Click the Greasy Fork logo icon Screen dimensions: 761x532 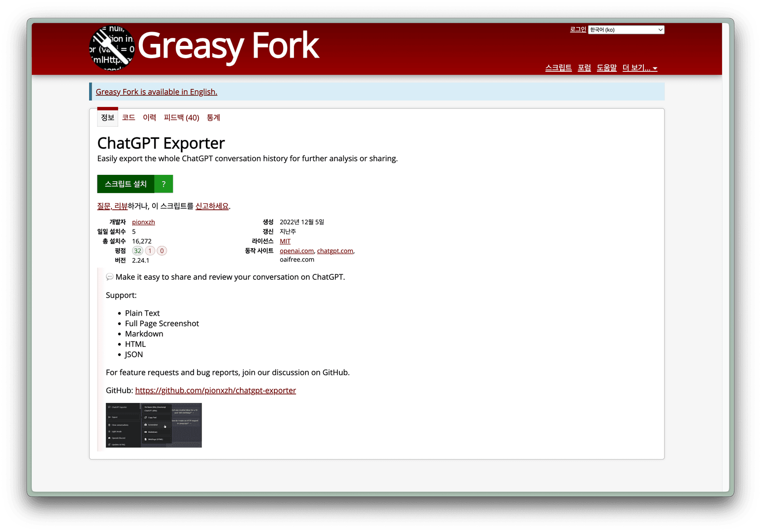point(112,48)
